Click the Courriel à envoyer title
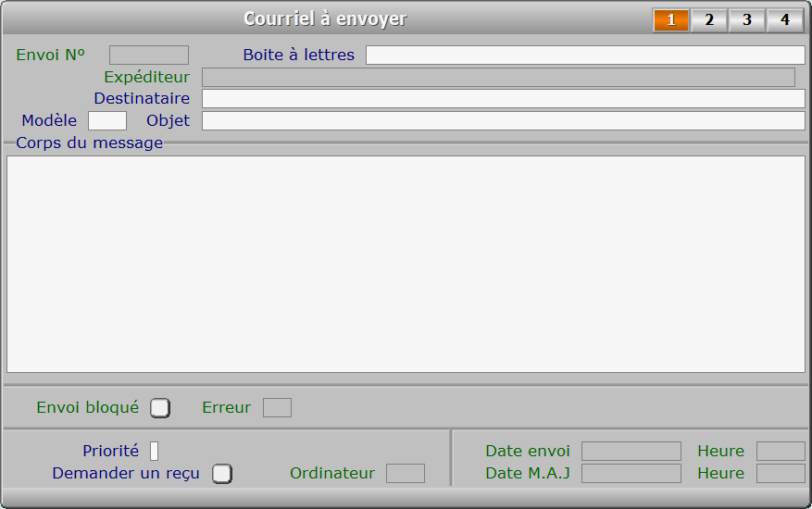Screen dimensions: 812x509 [326, 19]
